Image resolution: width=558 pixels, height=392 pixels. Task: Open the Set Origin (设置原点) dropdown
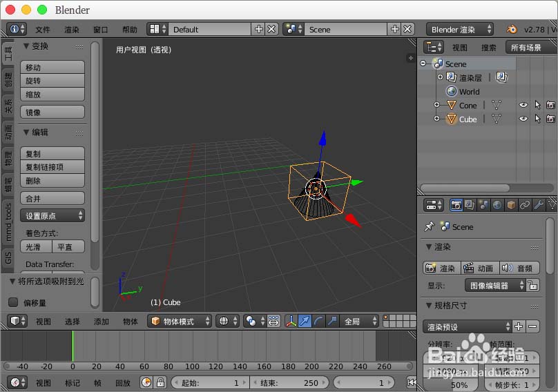point(52,215)
